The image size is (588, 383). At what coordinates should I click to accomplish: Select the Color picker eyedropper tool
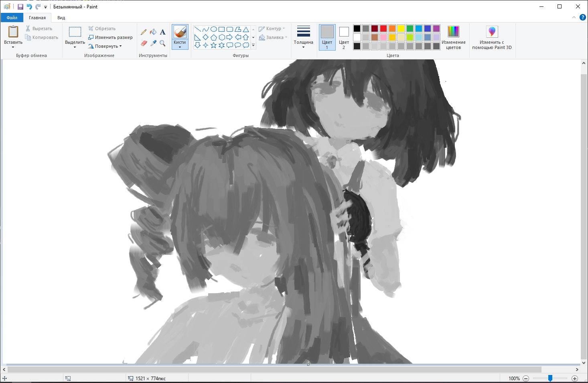point(153,43)
